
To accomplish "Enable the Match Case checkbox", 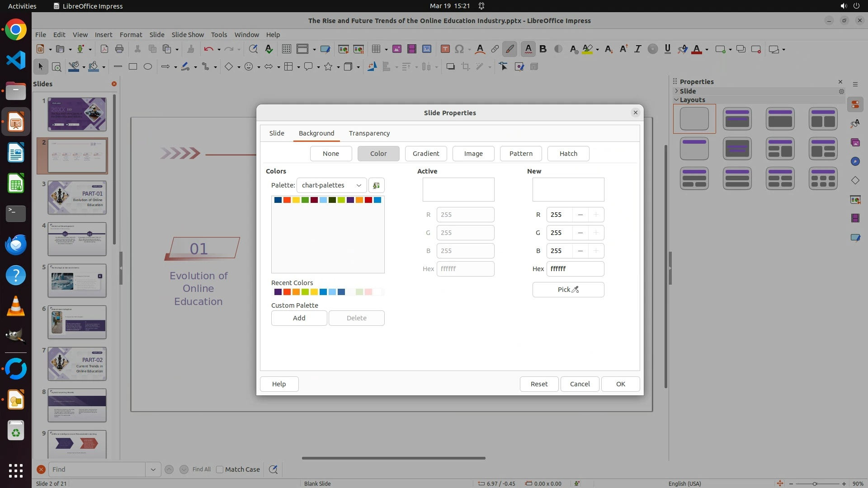I will click(220, 469).
